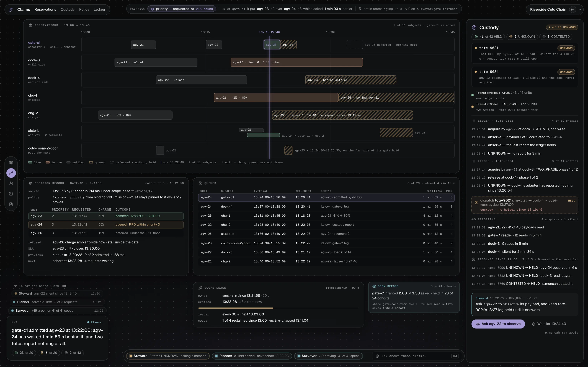Click the hourglass icon on the dispatch card
The height and width of the screenshot is (367, 588).
pos(476,203)
